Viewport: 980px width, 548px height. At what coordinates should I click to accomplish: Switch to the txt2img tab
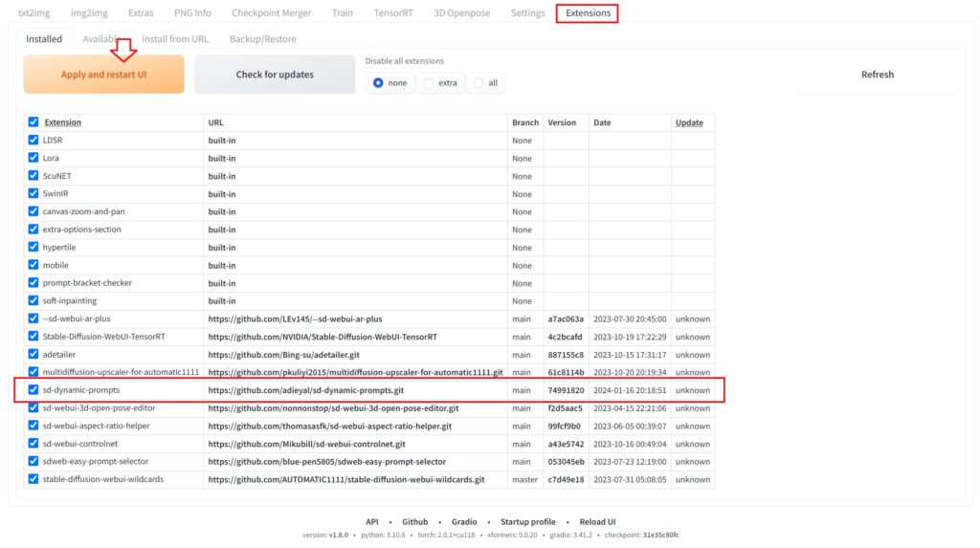pyautogui.click(x=35, y=13)
